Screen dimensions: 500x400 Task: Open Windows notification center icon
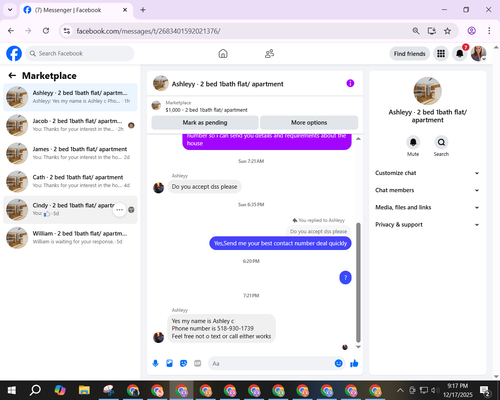[485, 390]
